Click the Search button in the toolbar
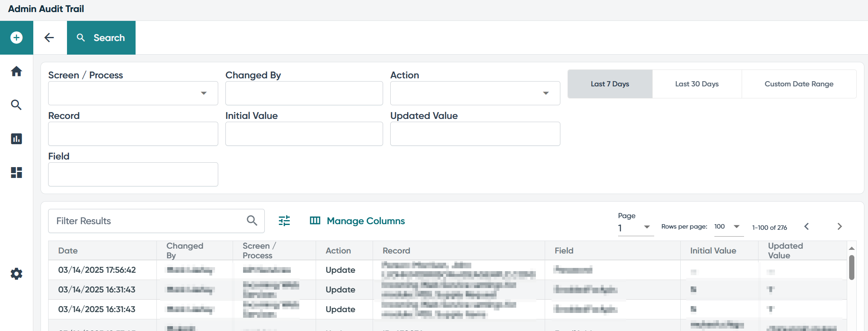 tap(101, 38)
